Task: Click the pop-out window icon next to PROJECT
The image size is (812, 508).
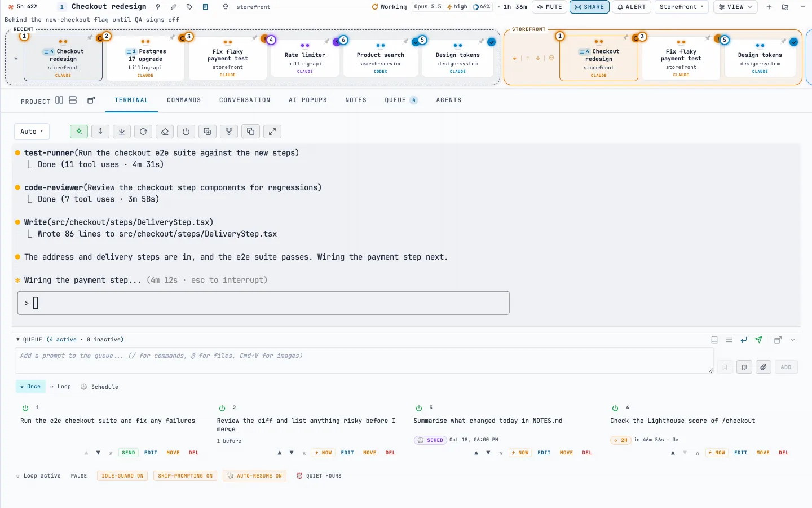Action: click(x=91, y=100)
